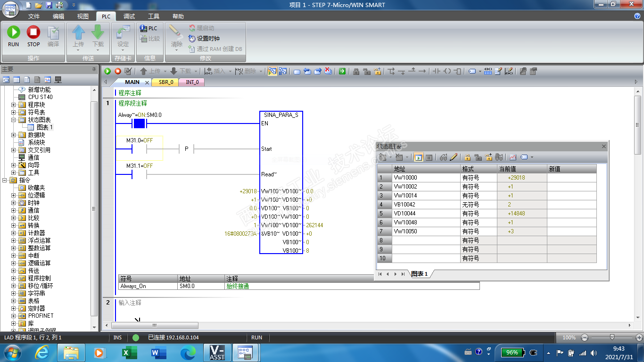644x362 pixels.
Task: Toggle the pause chart button in the status chart
Action: tap(429, 157)
